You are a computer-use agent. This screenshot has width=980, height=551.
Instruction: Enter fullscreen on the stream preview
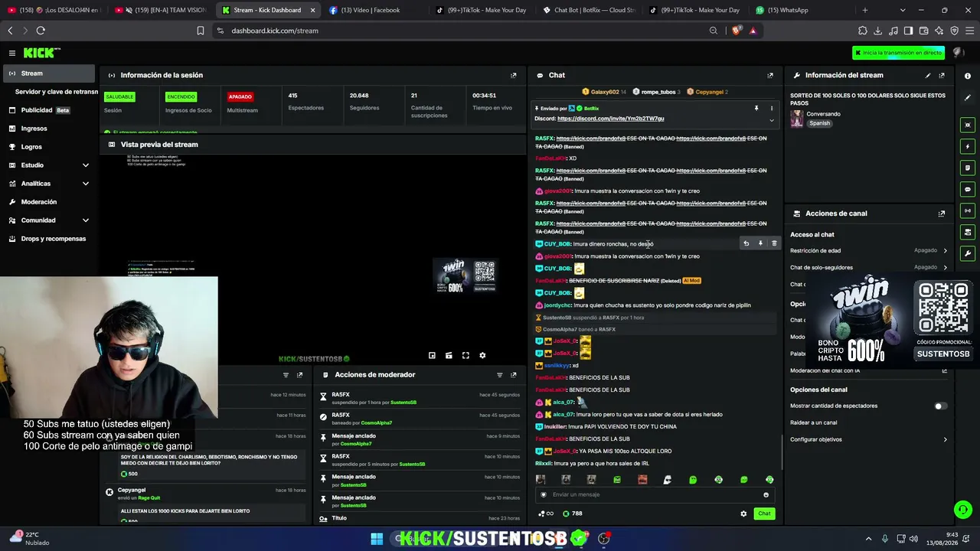pyautogui.click(x=465, y=355)
